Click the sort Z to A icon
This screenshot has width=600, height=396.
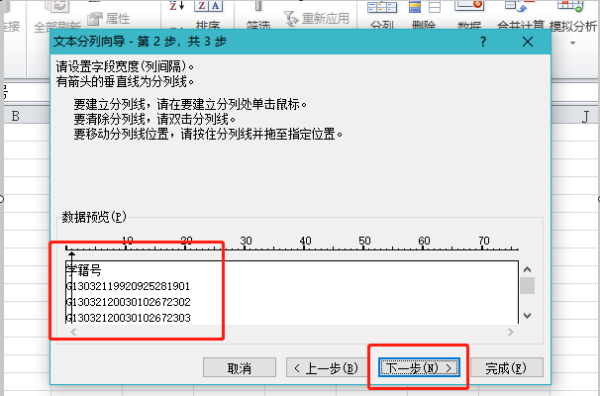(x=177, y=5)
